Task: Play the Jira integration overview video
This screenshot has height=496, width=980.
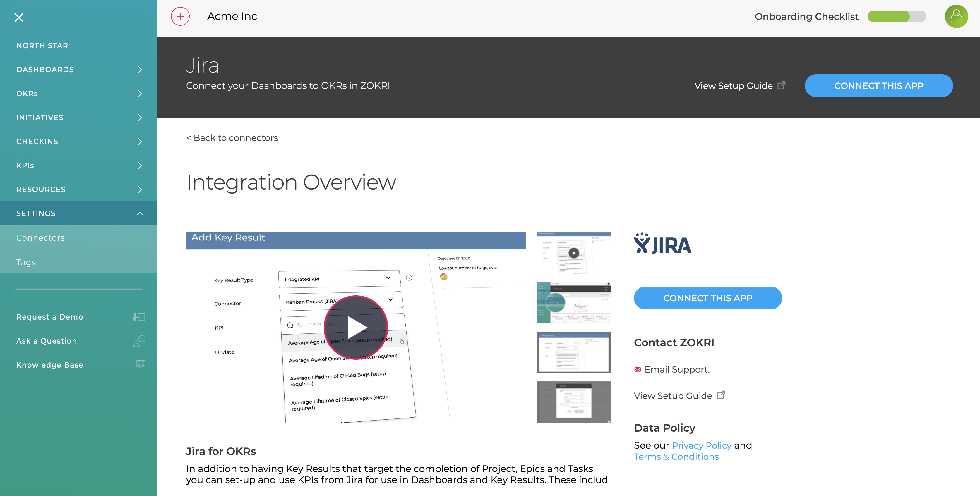Action: point(356,327)
